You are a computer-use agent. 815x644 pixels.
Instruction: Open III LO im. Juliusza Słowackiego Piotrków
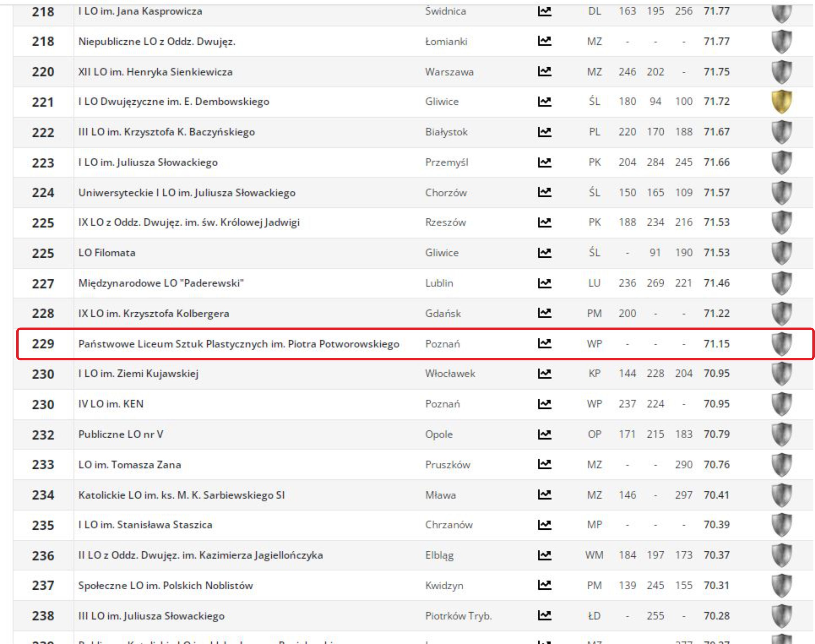pyautogui.click(x=151, y=616)
